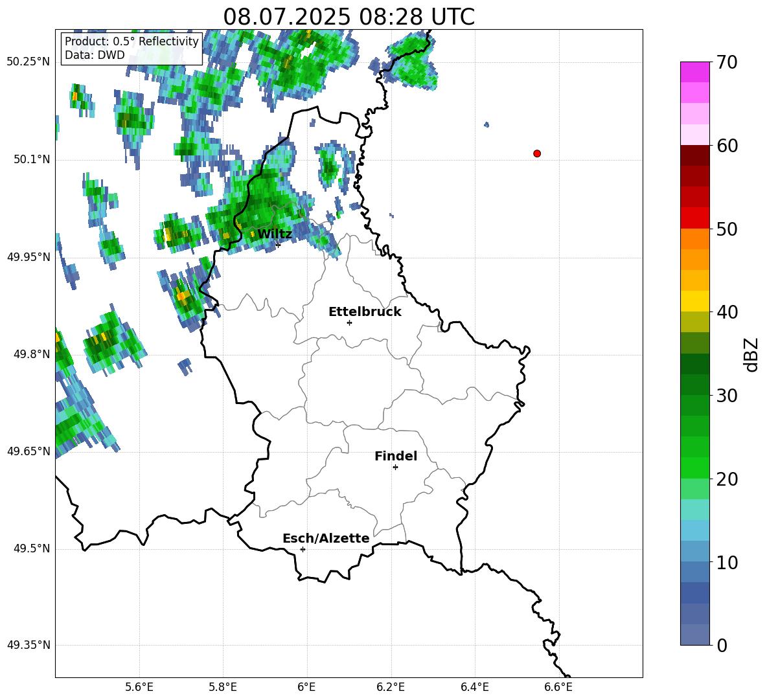
Task: Click the 10 tick on colorbar
Action: [727, 562]
